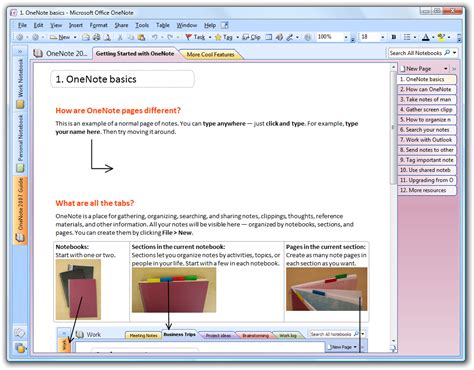
Task: Click the Paste clipboard icon
Action: coord(141,37)
